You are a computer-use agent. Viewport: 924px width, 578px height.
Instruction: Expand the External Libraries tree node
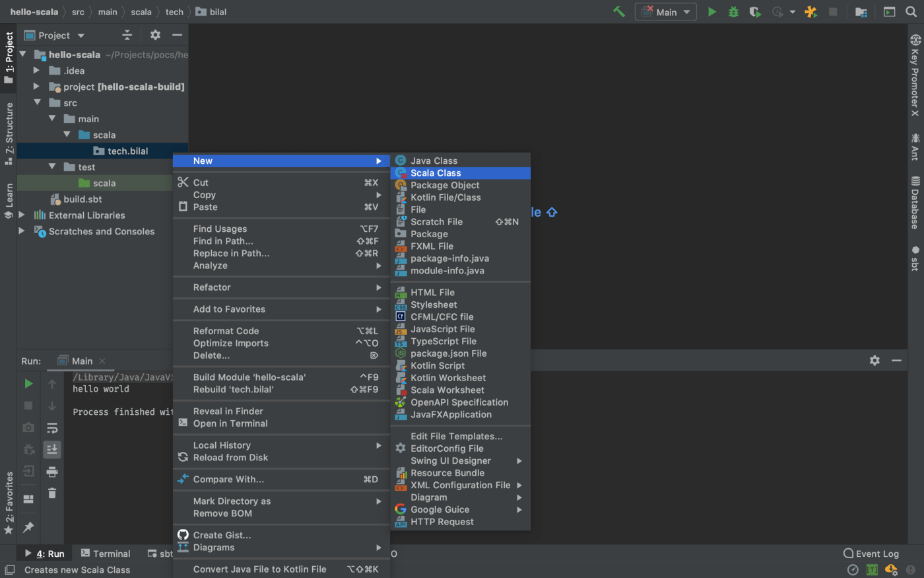pyautogui.click(x=22, y=215)
